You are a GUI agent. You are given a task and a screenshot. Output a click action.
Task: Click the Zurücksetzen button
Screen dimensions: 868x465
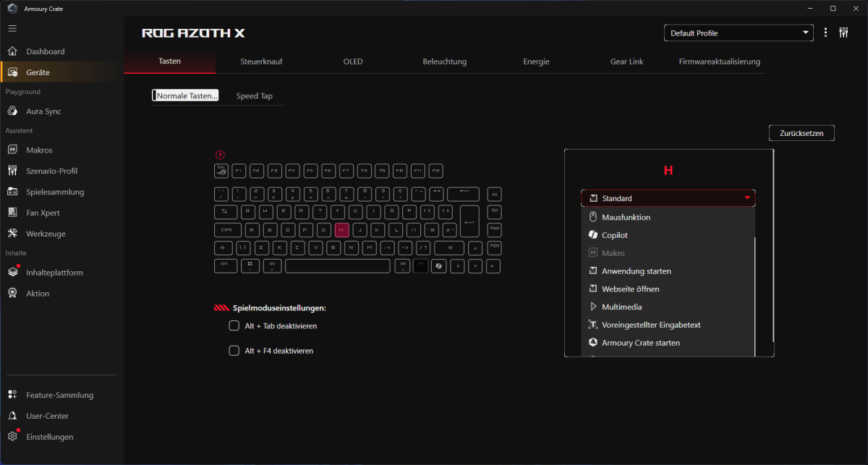tap(801, 133)
